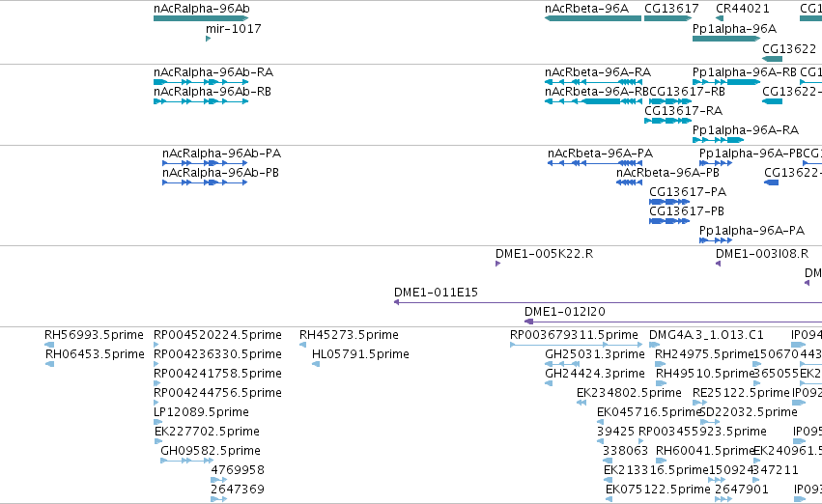Select the nAcRbeta-96A gene bar
The height and width of the screenshot is (504, 822).
pyautogui.click(x=593, y=18)
